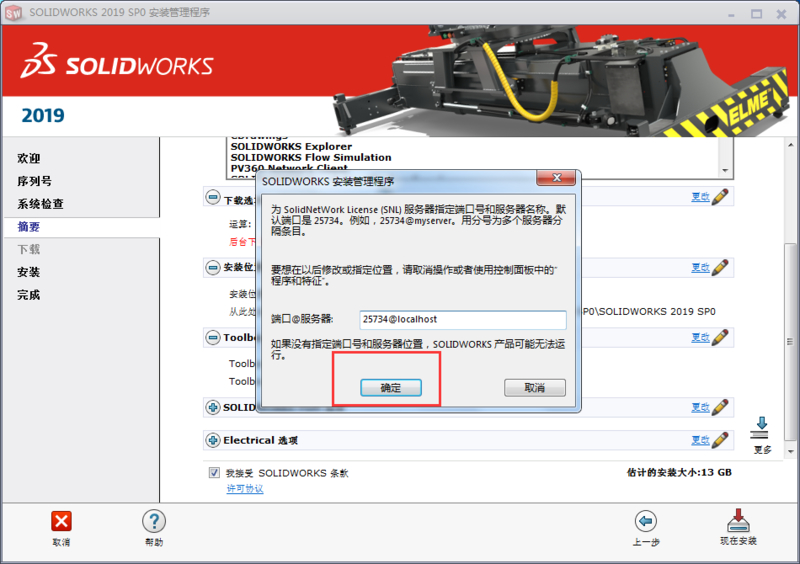This screenshot has width=800, height=564.
Task: Select SOLIDWORKS Explorer in product list
Action: click(x=291, y=146)
